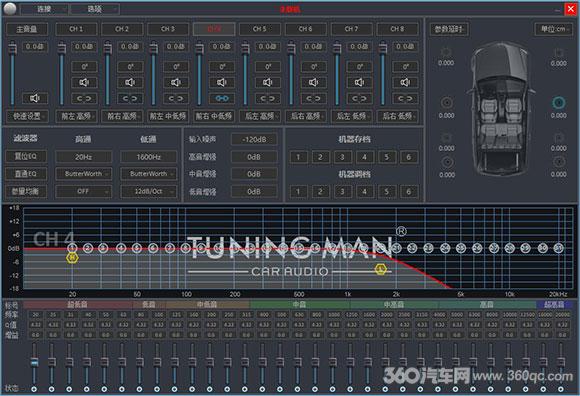Open the 单位:cm unit dropdown
The width and height of the screenshot is (580, 396).
click(554, 29)
